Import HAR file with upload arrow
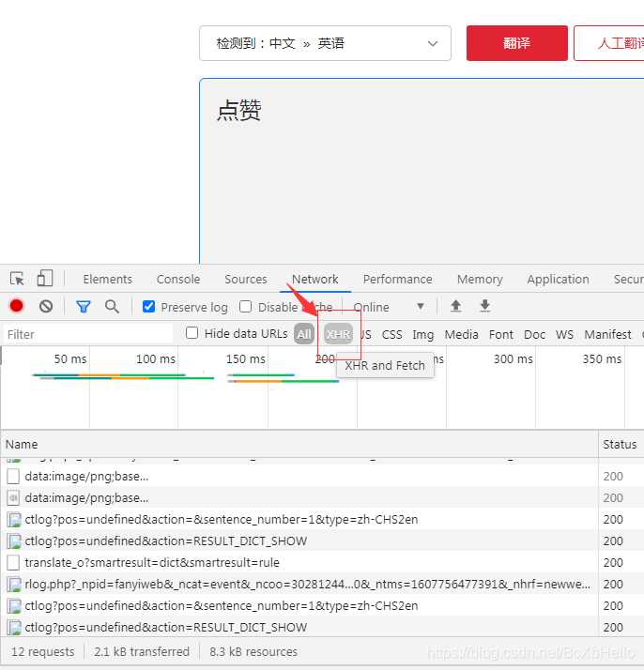Viewport: 644px width, 670px height. pyautogui.click(x=456, y=306)
